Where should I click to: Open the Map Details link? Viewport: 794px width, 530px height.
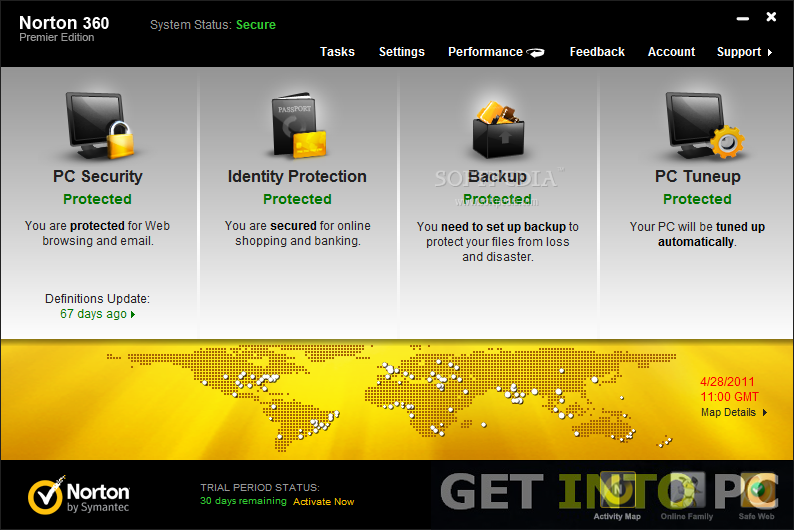728,413
